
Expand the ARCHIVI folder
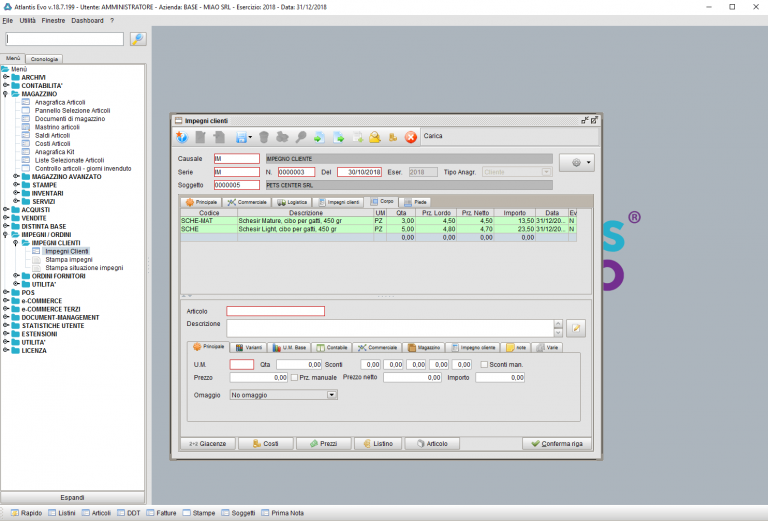coord(6,77)
